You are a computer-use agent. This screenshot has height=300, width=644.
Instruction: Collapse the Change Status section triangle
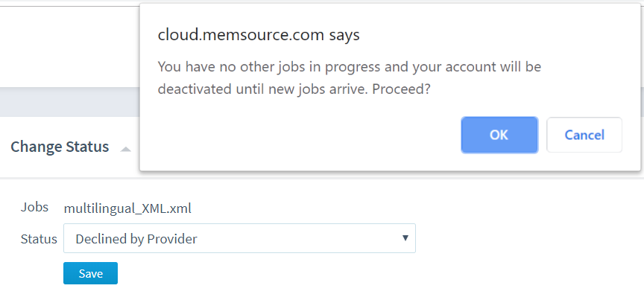point(126,149)
